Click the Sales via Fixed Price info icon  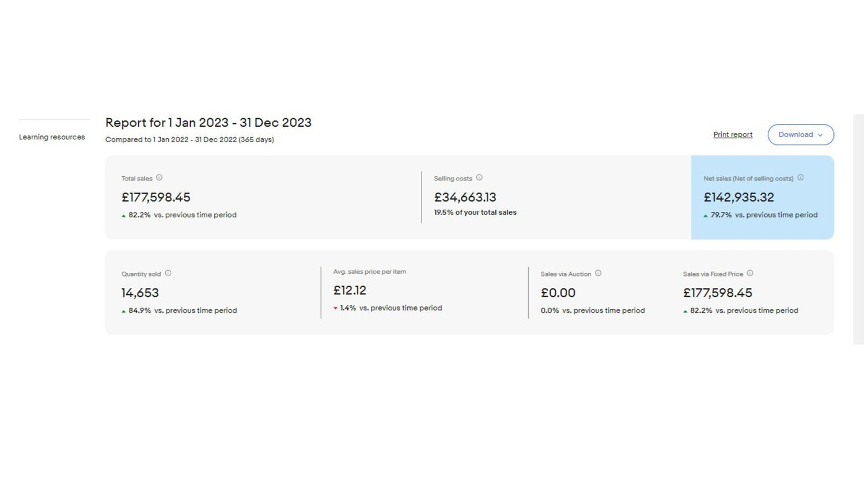(750, 274)
